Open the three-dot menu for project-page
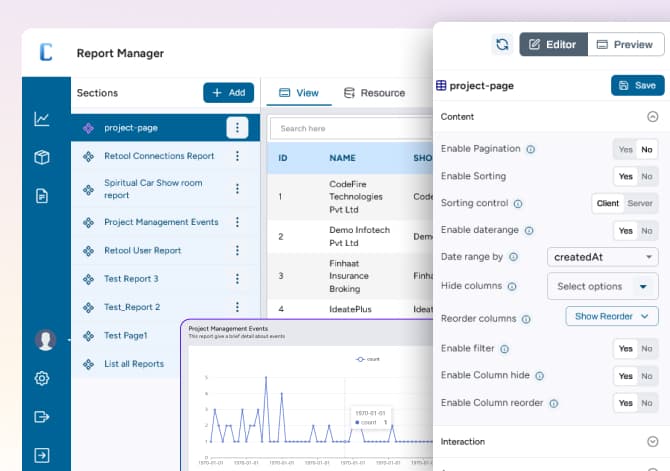The height and width of the screenshot is (471, 670). [x=237, y=127]
